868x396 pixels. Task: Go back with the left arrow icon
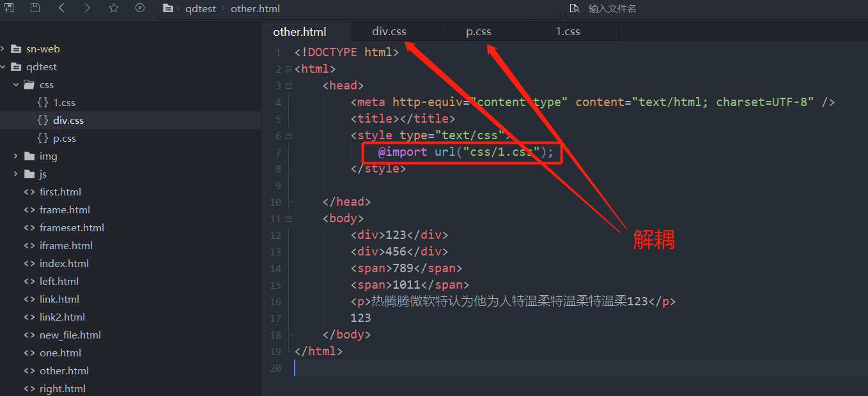click(61, 8)
